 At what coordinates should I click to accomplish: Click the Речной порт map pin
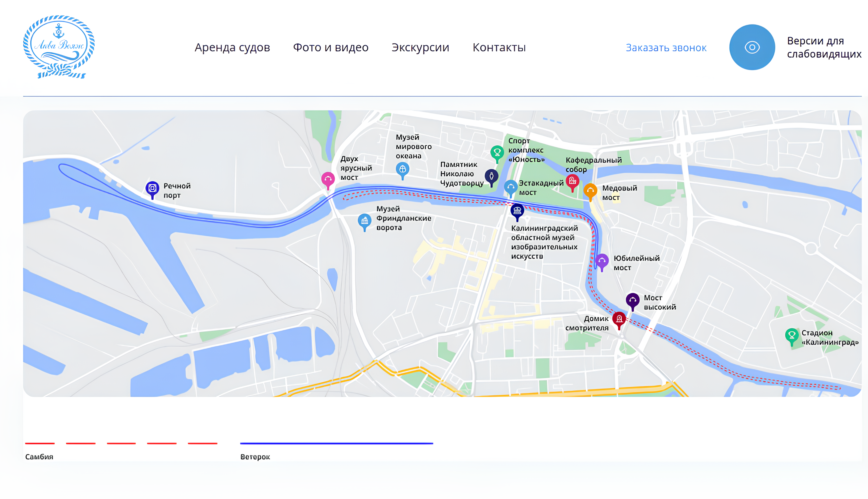point(152,188)
